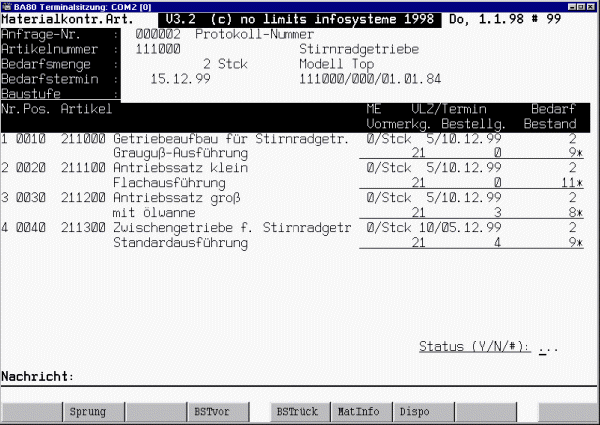This screenshot has width=600, height=425.
Task: Click the BSTrück button
Action: pos(297,411)
